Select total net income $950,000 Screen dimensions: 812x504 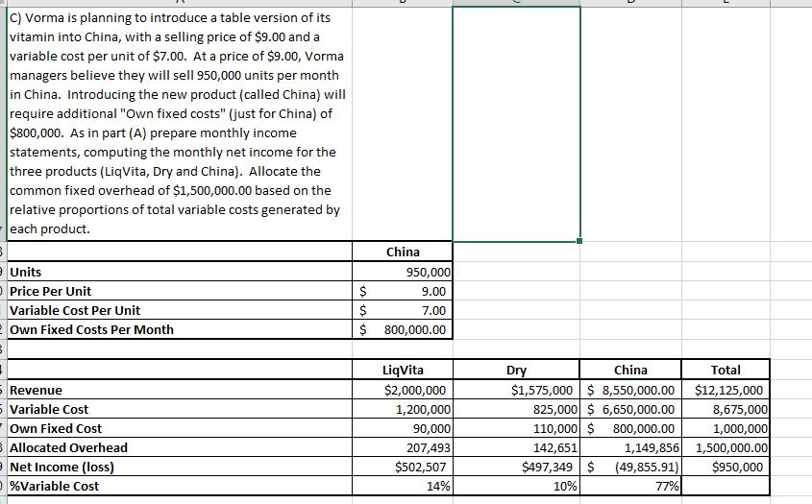(x=726, y=467)
